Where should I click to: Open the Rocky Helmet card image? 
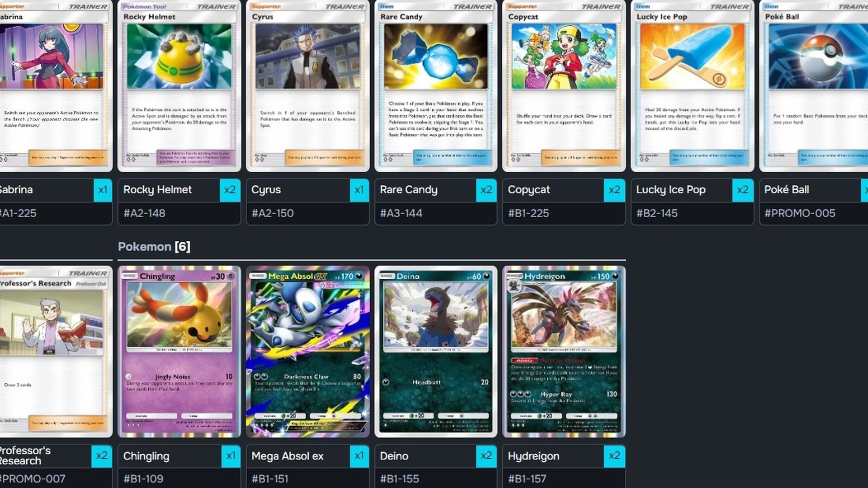[x=179, y=85]
